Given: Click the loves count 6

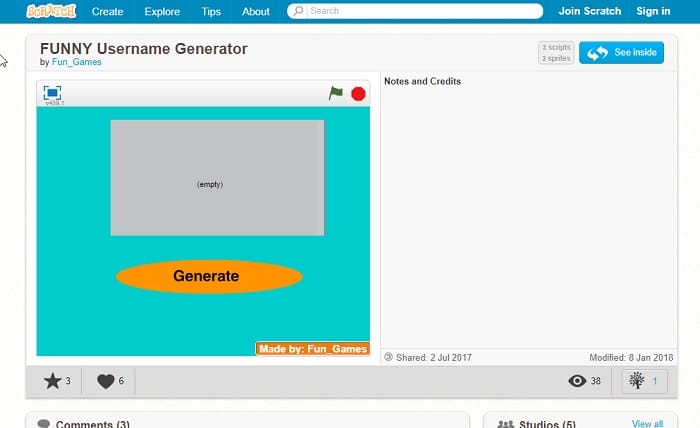Looking at the screenshot, I should coord(121,381).
